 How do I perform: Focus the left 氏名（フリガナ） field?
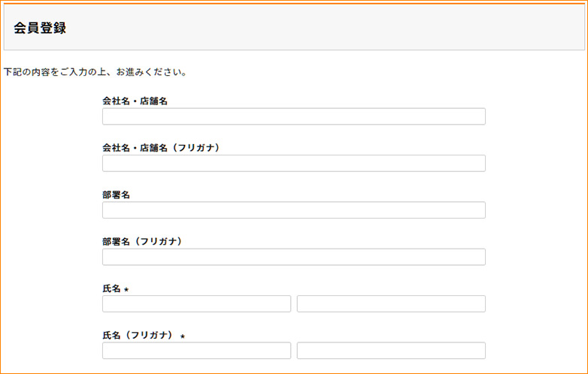196,351
